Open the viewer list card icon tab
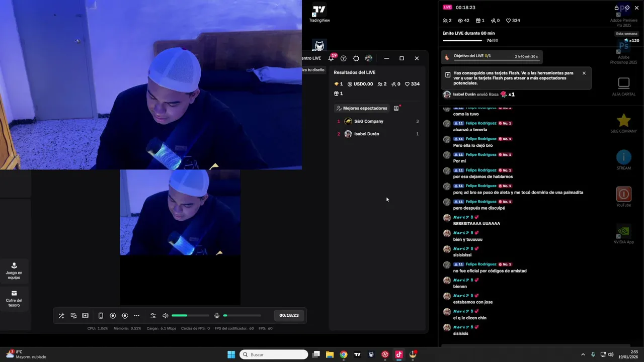 pyautogui.click(x=396, y=108)
